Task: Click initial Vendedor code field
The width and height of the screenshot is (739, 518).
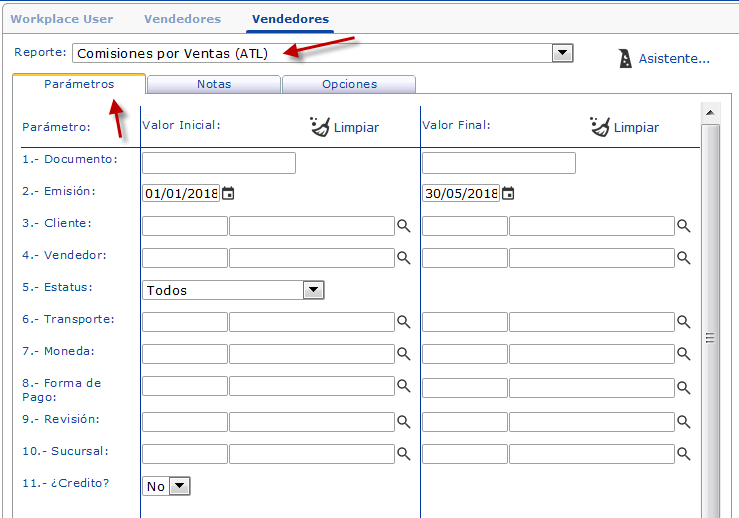Action: click(x=185, y=258)
